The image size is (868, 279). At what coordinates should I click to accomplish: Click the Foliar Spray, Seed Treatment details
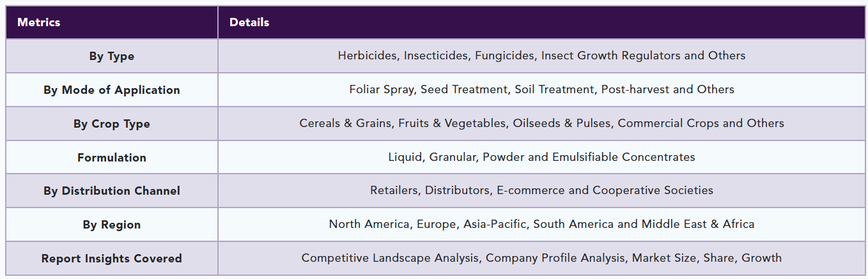(x=541, y=89)
